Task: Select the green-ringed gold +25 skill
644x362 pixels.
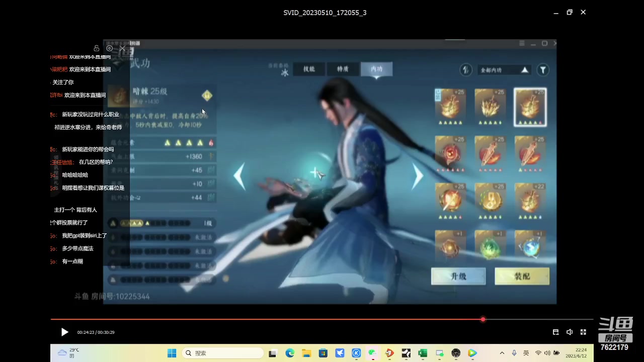Action: coord(490,202)
